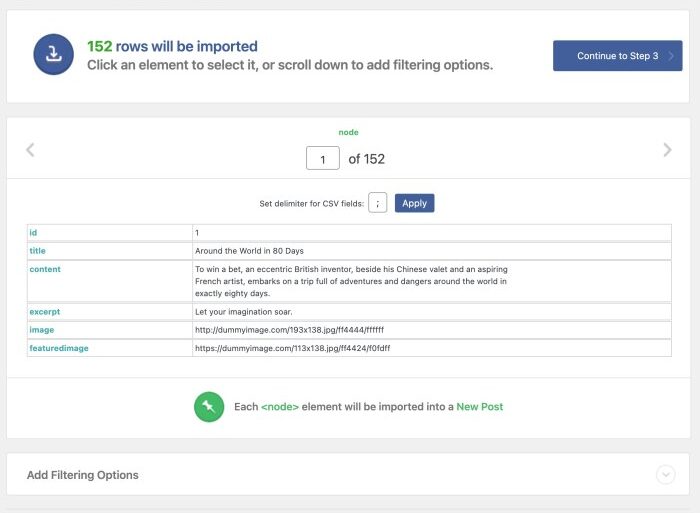Select the id field name
The width and height of the screenshot is (700, 513).
34,232
